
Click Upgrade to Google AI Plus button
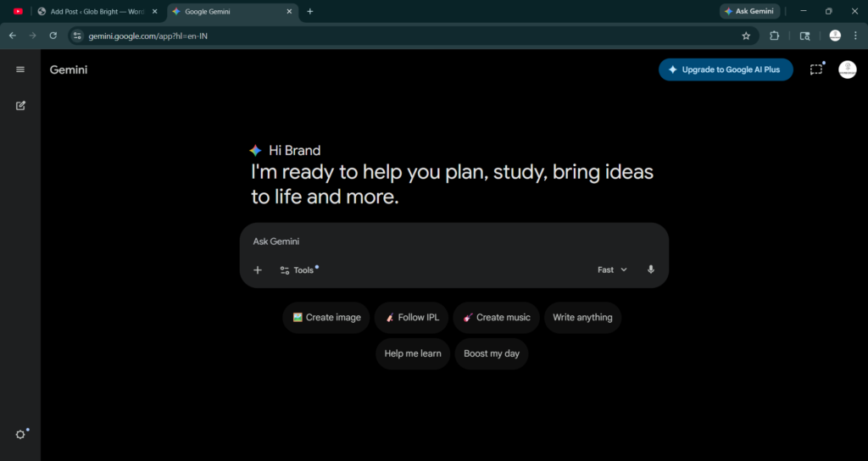[x=725, y=69]
